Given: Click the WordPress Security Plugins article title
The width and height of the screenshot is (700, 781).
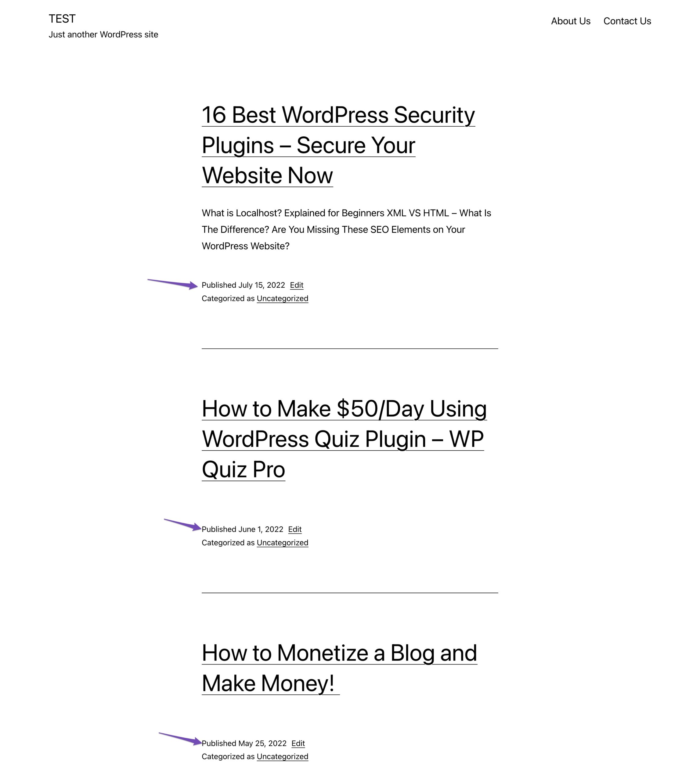Looking at the screenshot, I should [x=338, y=145].
